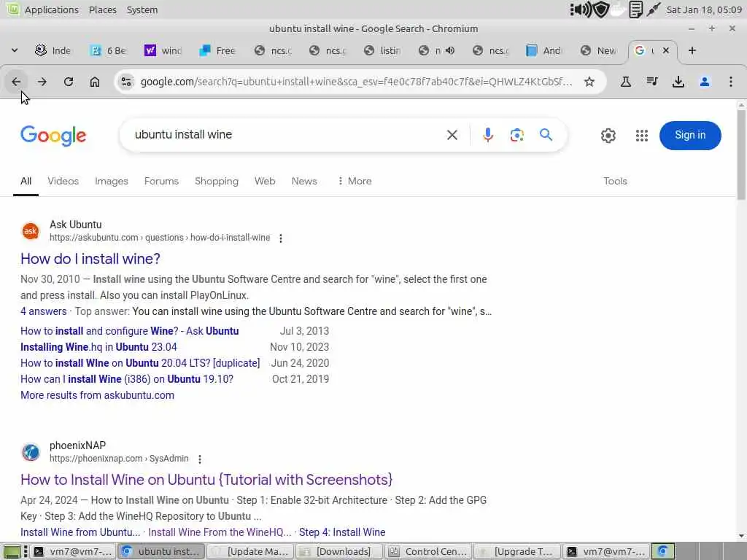747x560 pixels.
Task: Start Google voice search with microphone
Action: tap(488, 135)
